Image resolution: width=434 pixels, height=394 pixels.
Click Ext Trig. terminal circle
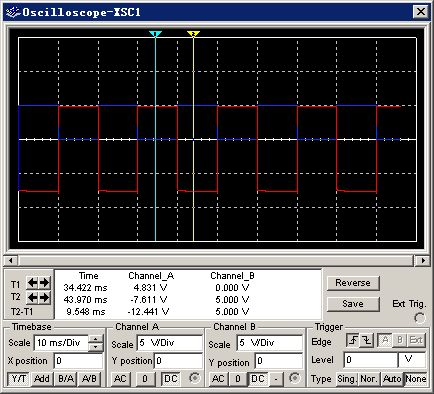(420, 318)
